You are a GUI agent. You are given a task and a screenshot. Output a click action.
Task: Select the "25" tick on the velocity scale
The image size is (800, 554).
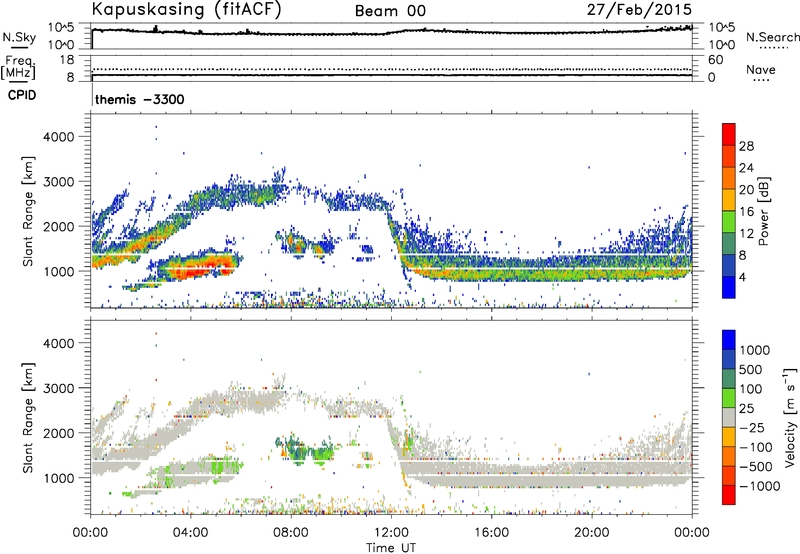click(x=746, y=409)
